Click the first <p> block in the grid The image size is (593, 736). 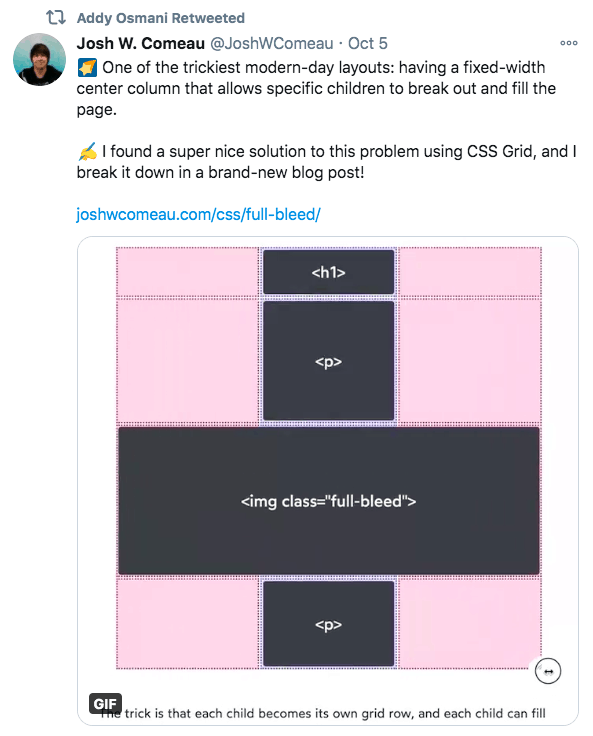tap(328, 361)
